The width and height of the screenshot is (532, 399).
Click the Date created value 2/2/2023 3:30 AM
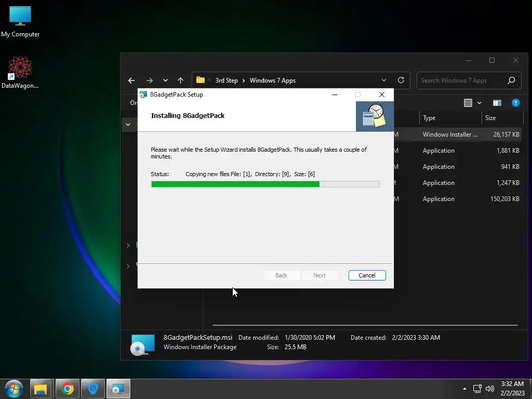point(416,338)
